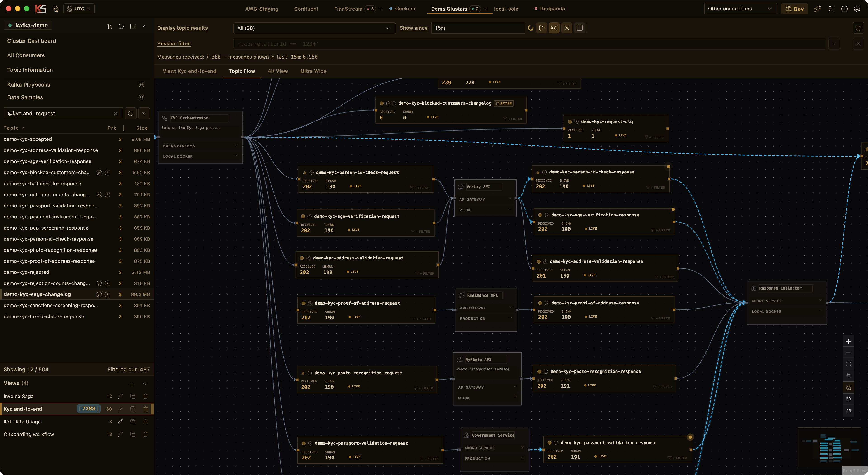Image resolution: width=868 pixels, height=475 pixels.
Task: Switch to the 4K View tab
Action: click(278, 71)
